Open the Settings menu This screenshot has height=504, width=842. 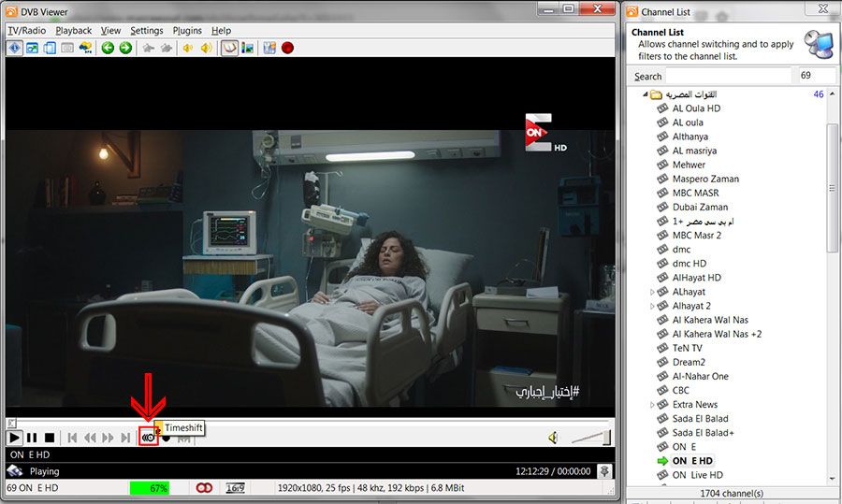147,31
